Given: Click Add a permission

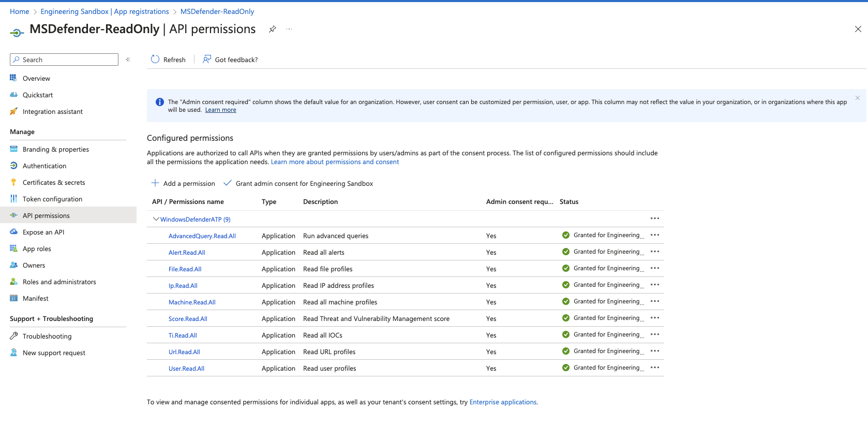Looking at the screenshot, I should pyautogui.click(x=183, y=184).
